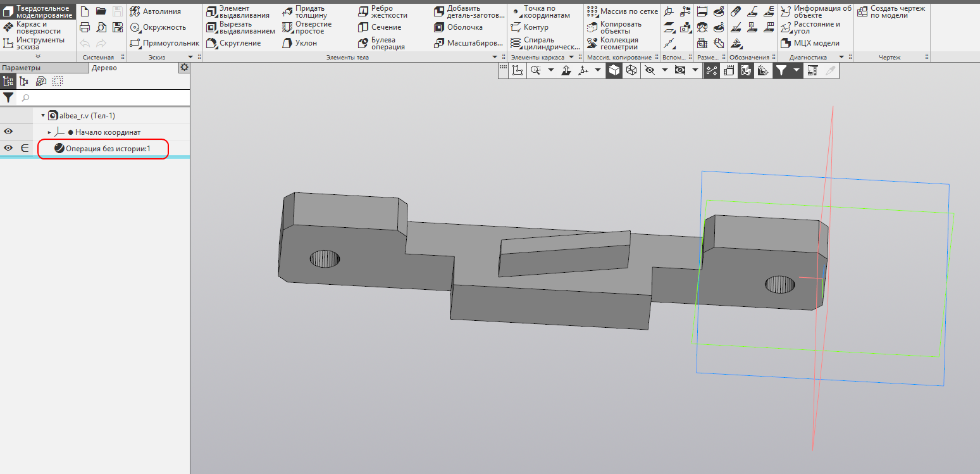Viewport: 980px width, 474px height.
Task: Create a new document with New icon
Action: point(85,11)
